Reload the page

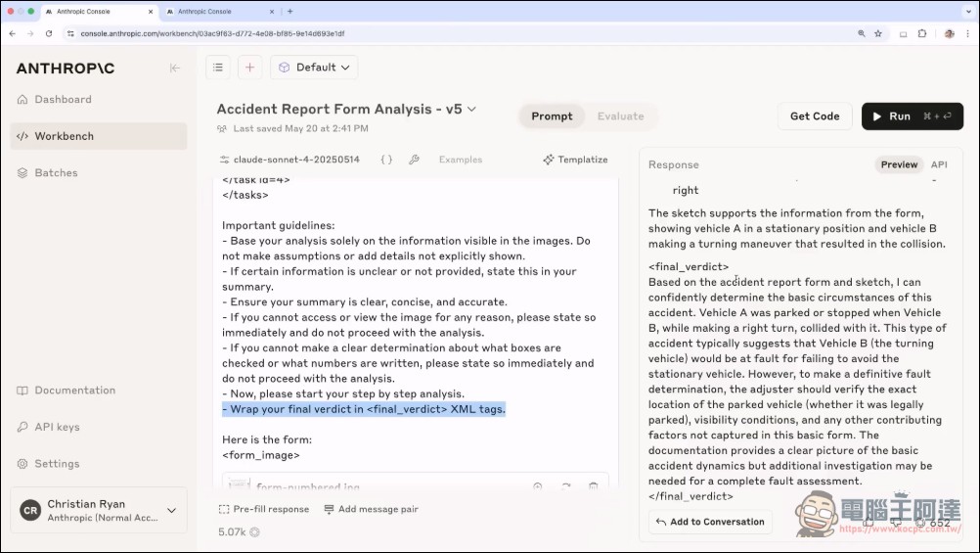(49, 34)
